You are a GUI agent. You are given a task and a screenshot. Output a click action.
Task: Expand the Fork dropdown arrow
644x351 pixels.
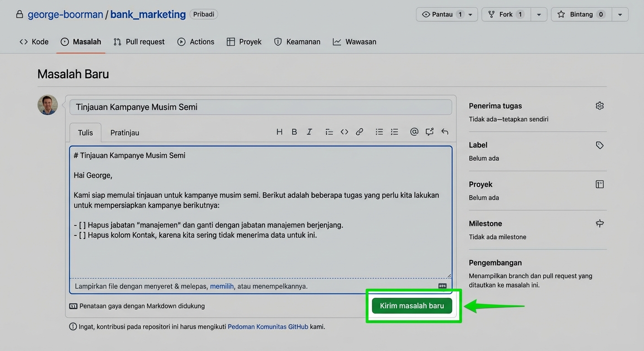tap(539, 14)
